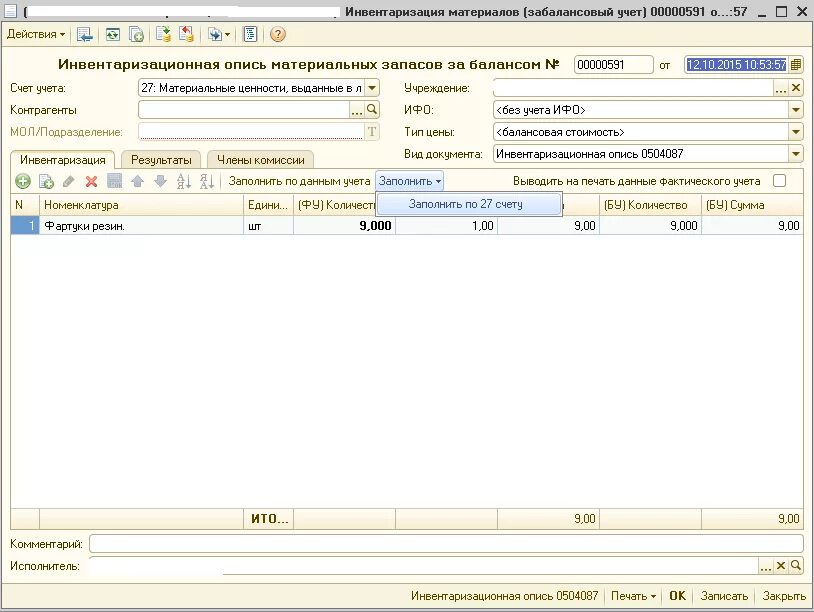814x612 pixels.
Task: Click the edit row pencil icon
Action: coord(69,181)
